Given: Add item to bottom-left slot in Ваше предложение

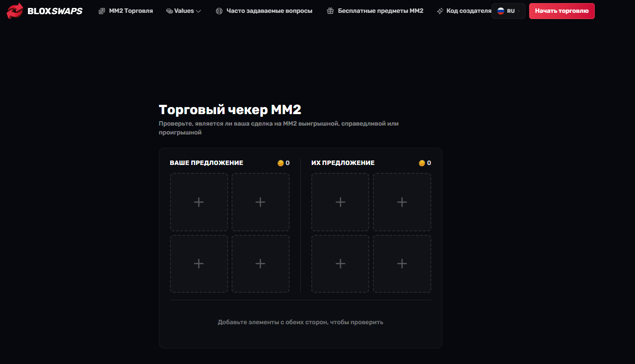Looking at the screenshot, I should [199, 264].
